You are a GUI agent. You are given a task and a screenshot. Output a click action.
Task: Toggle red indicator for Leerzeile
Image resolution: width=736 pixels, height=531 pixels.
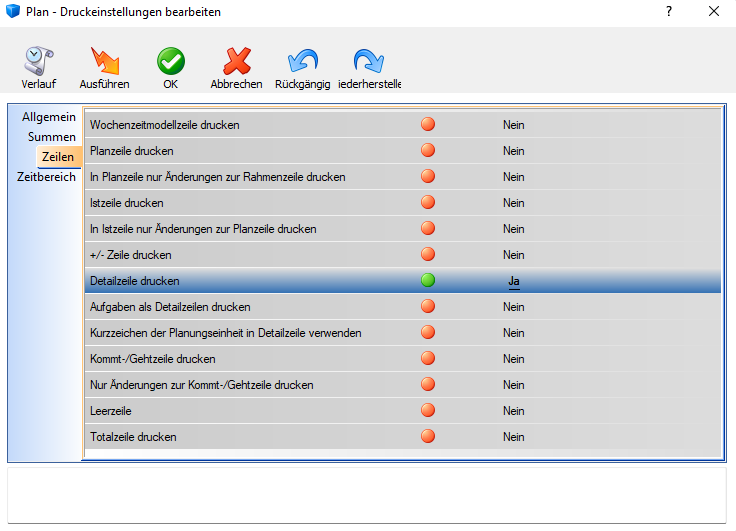point(428,411)
